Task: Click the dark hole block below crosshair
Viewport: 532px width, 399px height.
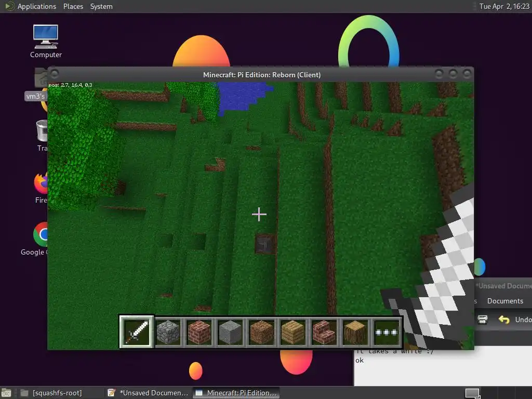Action: tap(264, 244)
